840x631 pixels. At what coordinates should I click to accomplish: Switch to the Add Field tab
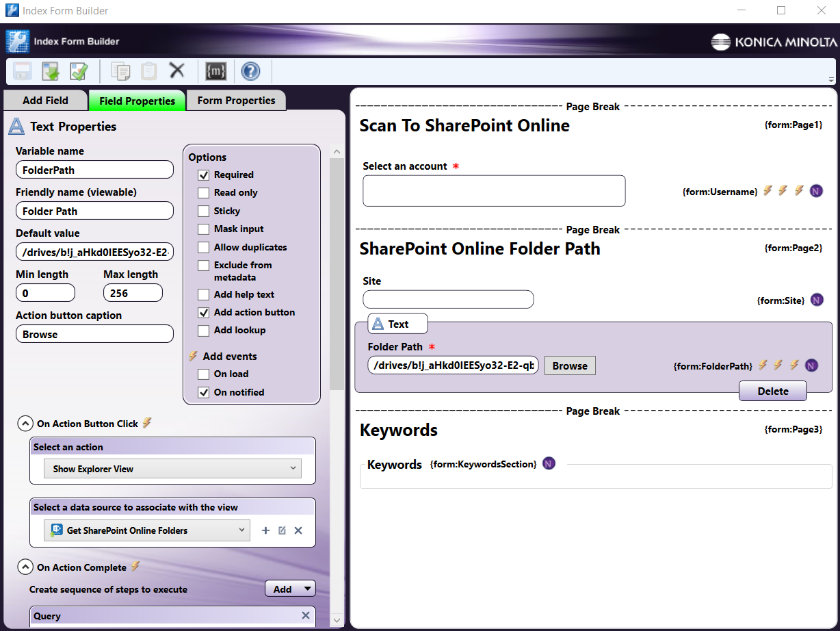[x=45, y=100]
